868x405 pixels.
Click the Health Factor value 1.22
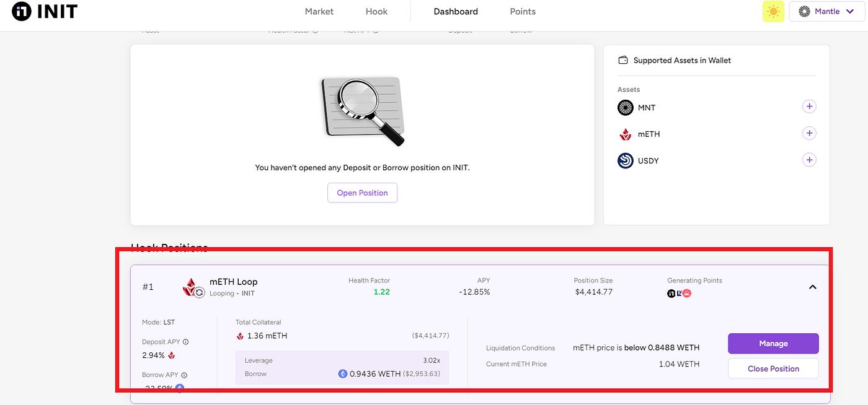381,292
